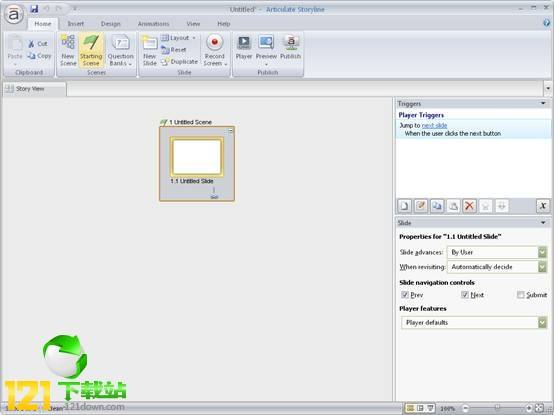Open the Help ribbon tab
This screenshot has width=554, height=415.
(224, 24)
